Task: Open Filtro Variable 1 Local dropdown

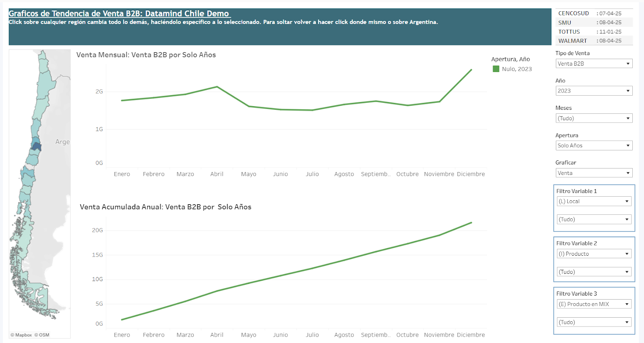Action: 594,201
